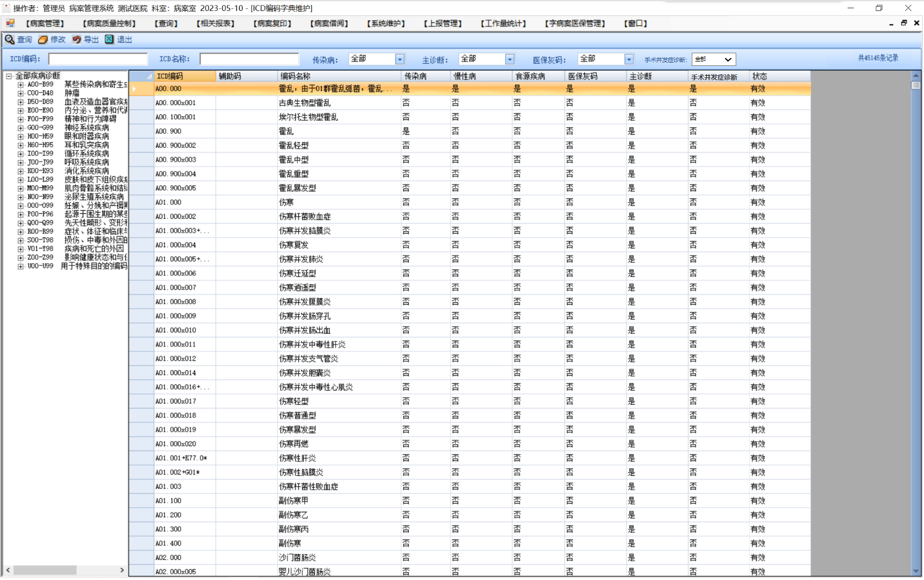Click the 食源疾病 column header
The image size is (924, 580).
(539, 76)
